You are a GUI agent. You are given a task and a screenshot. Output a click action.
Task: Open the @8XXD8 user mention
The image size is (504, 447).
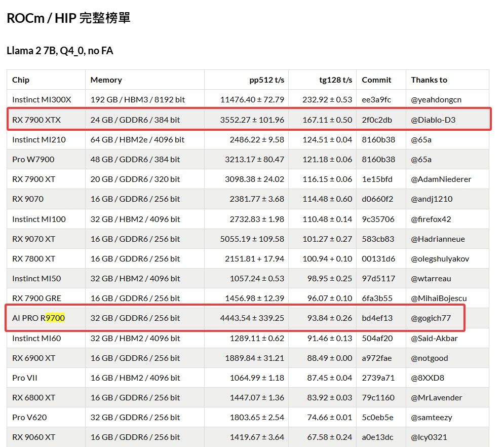point(428,378)
